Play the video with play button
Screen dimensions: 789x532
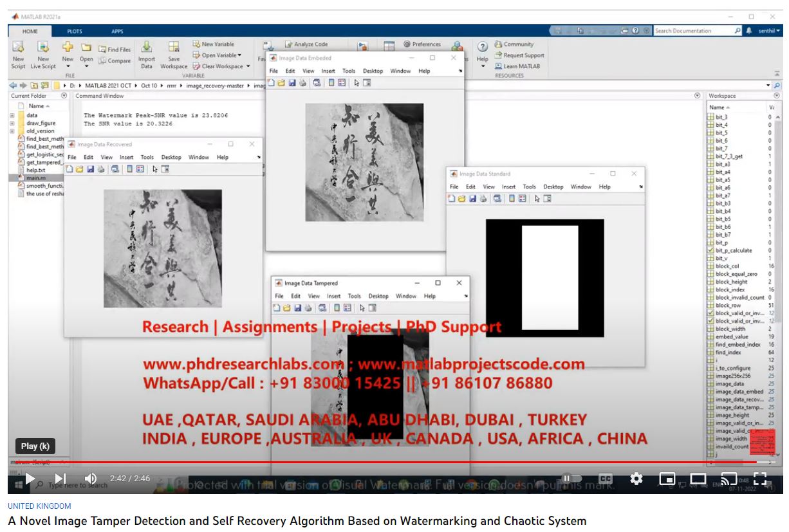(30, 479)
